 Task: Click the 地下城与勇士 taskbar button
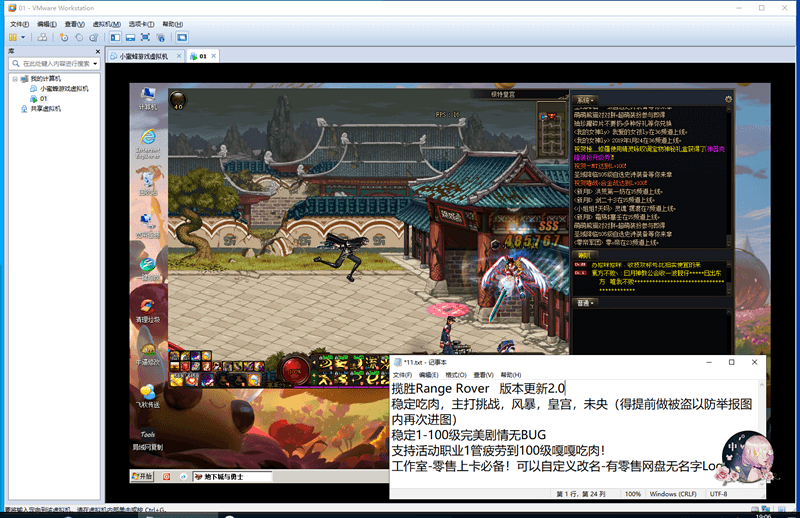[232, 476]
